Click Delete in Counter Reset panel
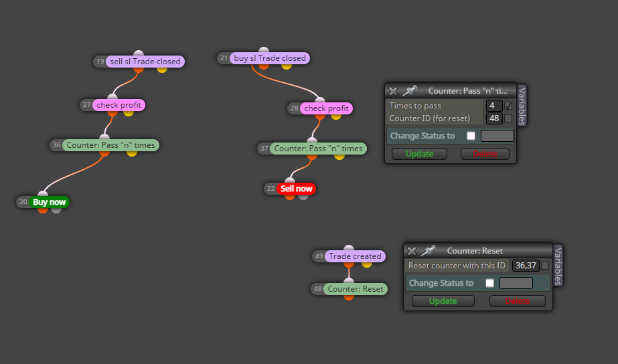 pos(517,301)
